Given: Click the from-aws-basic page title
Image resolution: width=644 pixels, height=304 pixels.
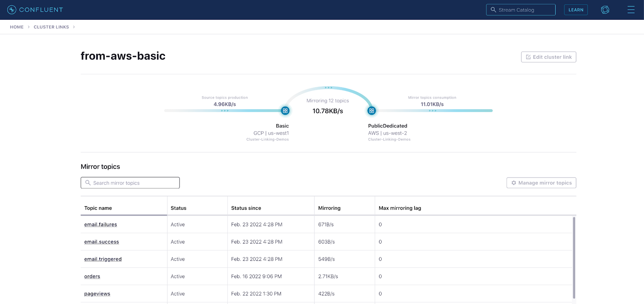Looking at the screenshot, I should click(x=123, y=56).
